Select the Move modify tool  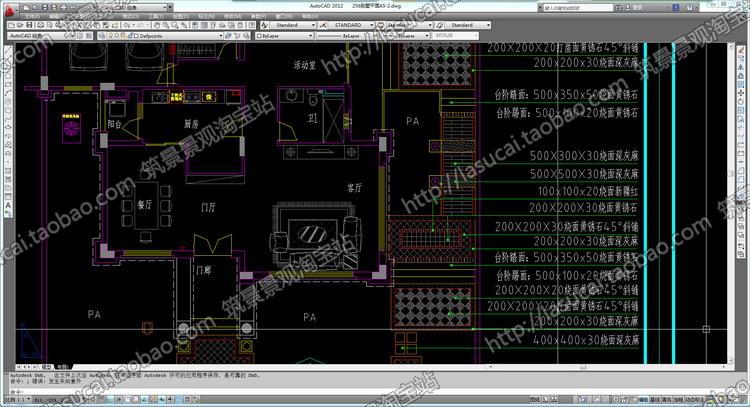[x=740, y=93]
